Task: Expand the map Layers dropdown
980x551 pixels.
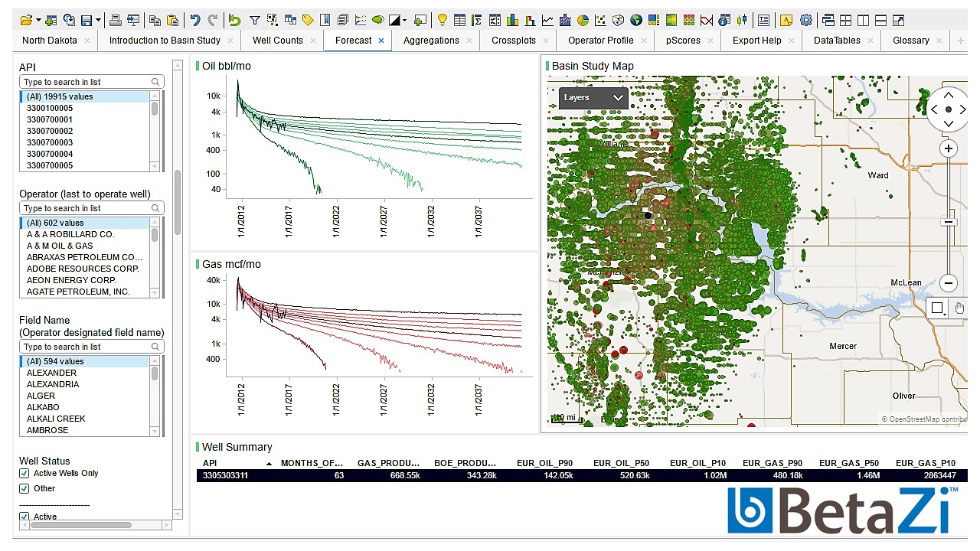Action: coord(593,98)
